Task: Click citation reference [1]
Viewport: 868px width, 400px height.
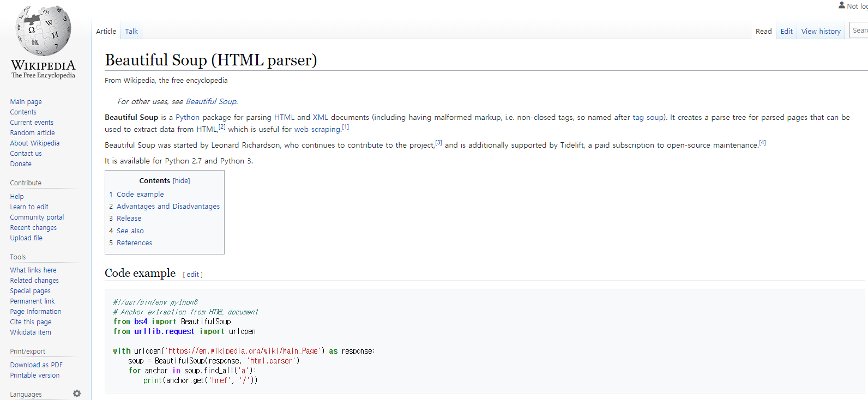Action: (x=346, y=126)
